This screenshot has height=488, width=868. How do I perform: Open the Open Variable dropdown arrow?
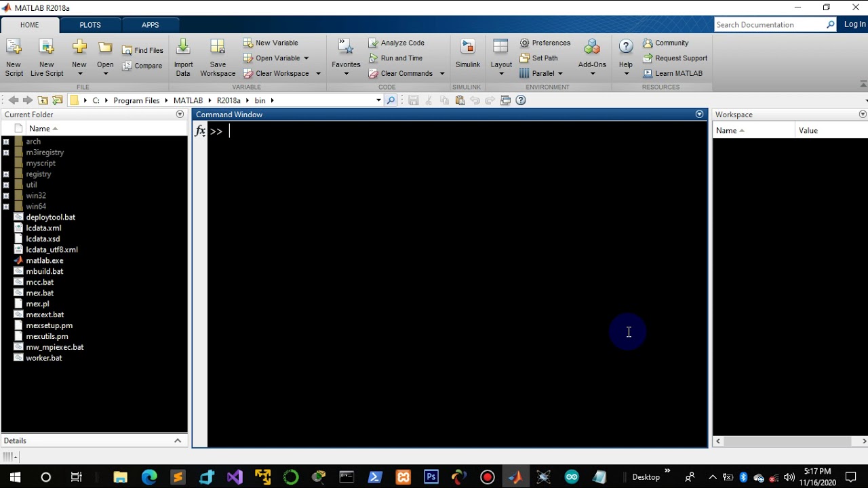[306, 58]
